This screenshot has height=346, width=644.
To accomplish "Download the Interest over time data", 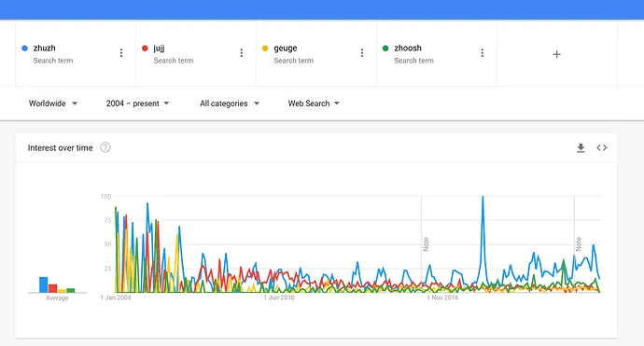I will (581, 147).
